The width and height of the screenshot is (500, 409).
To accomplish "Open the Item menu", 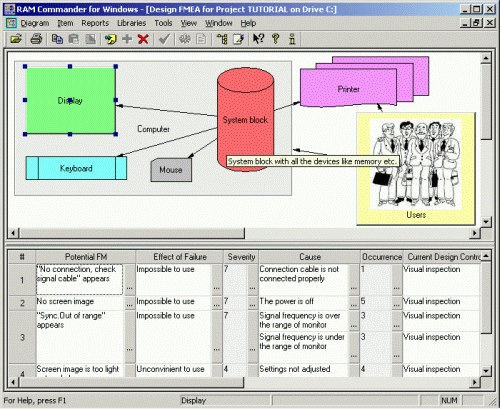I will (x=65, y=23).
